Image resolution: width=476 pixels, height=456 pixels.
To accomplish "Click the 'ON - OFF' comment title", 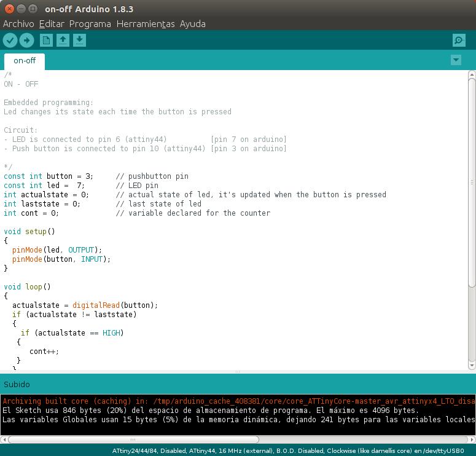I will point(21,84).
